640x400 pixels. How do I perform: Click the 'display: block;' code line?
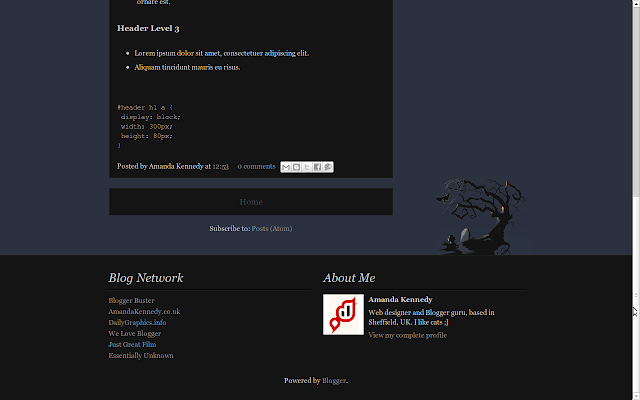point(151,117)
